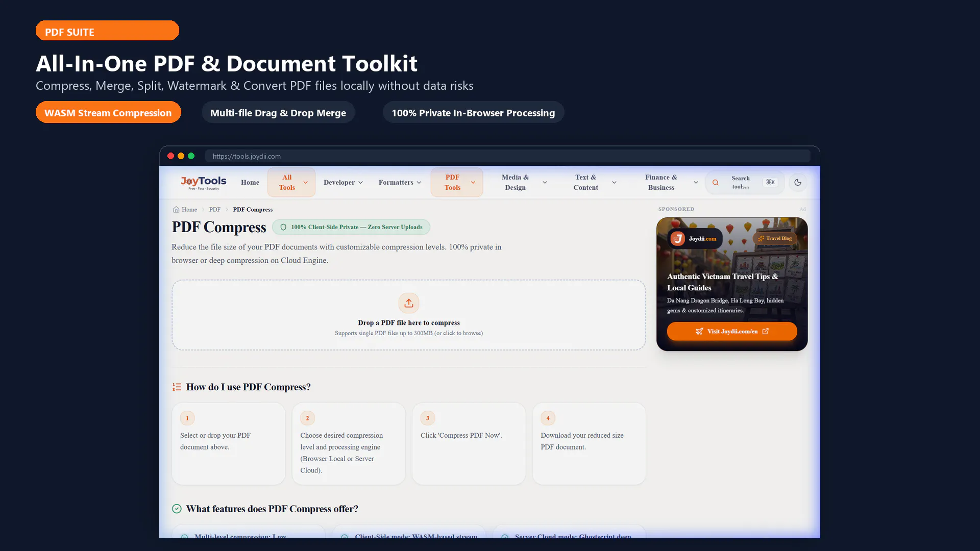Click Choose desired compression level card
Image resolution: width=980 pixels, height=551 pixels.
(x=349, y=443)
